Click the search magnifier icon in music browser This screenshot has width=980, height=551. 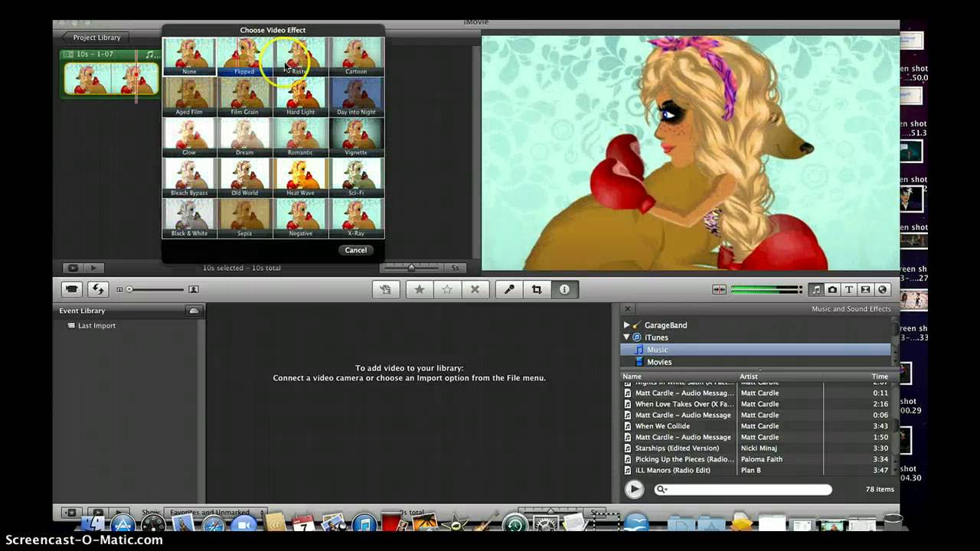[x=661, y=490]
